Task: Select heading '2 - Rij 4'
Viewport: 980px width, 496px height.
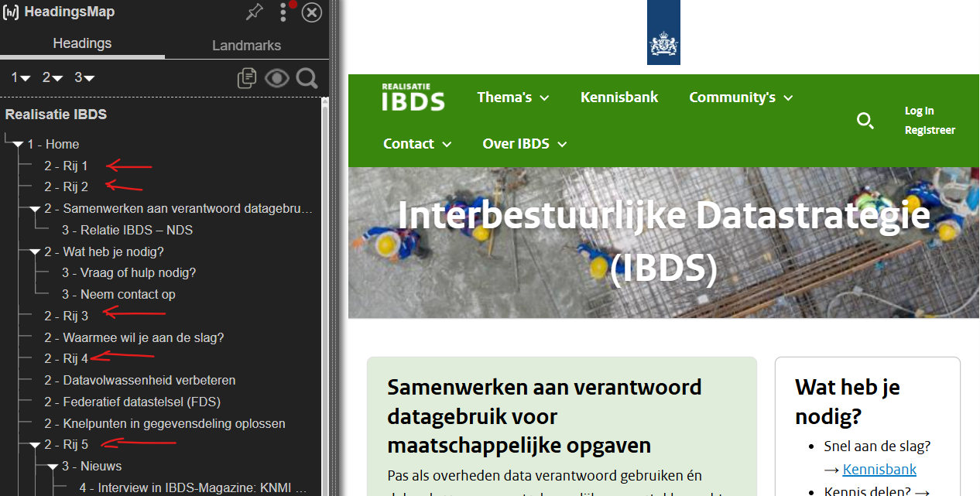Action: click(x=66, y=358)
